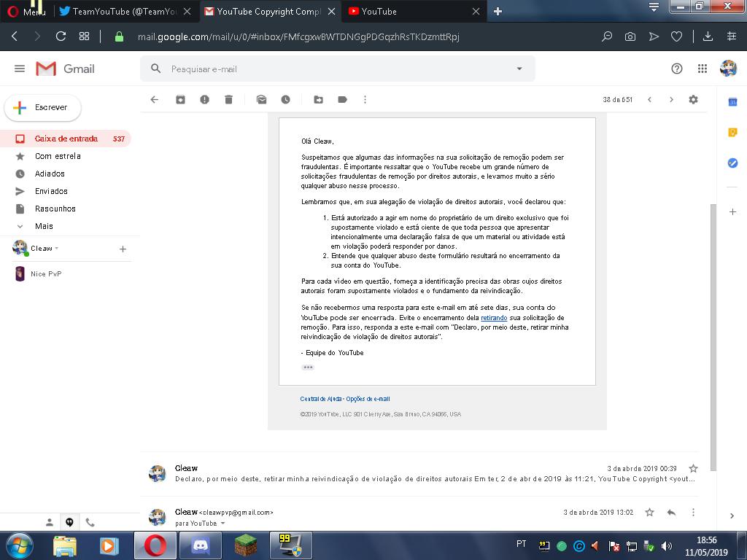The height and width of the screenshot is (560, 747).
Task: Switch to hangouts contacts tab
Action: tap(49, 522)
